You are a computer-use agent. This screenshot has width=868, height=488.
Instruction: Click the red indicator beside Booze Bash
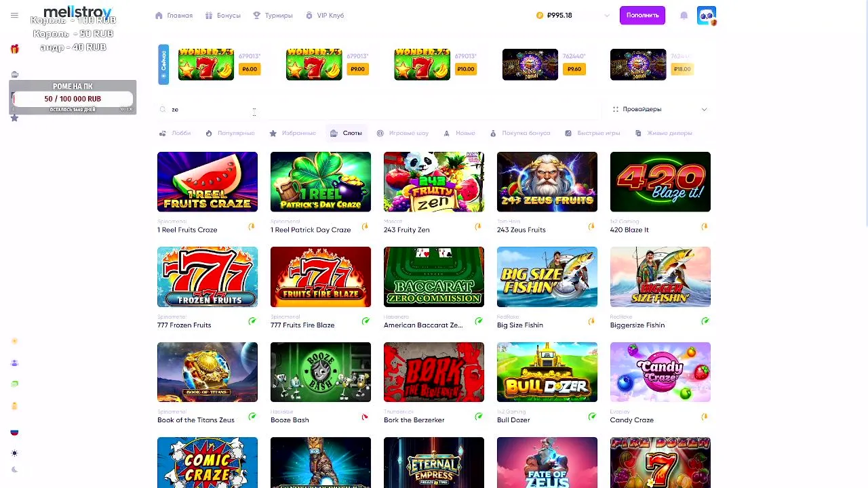pyautogui.click(x=365, y=417)
